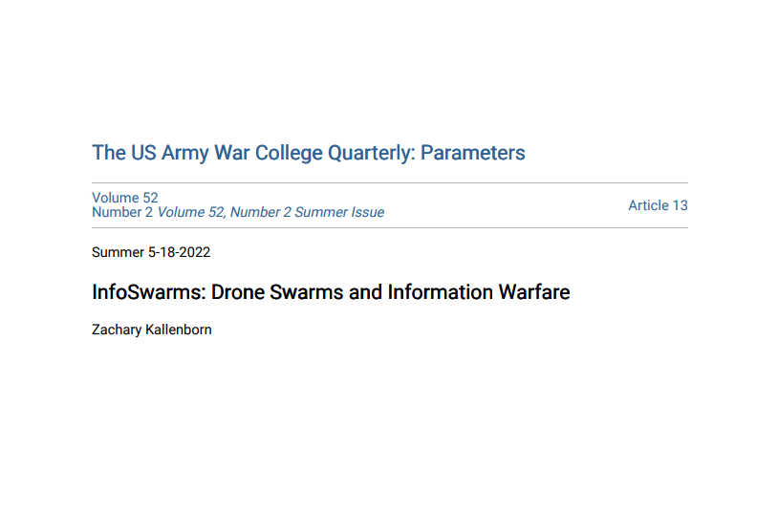Click the word Parameters in journal title

coord(473,153)
